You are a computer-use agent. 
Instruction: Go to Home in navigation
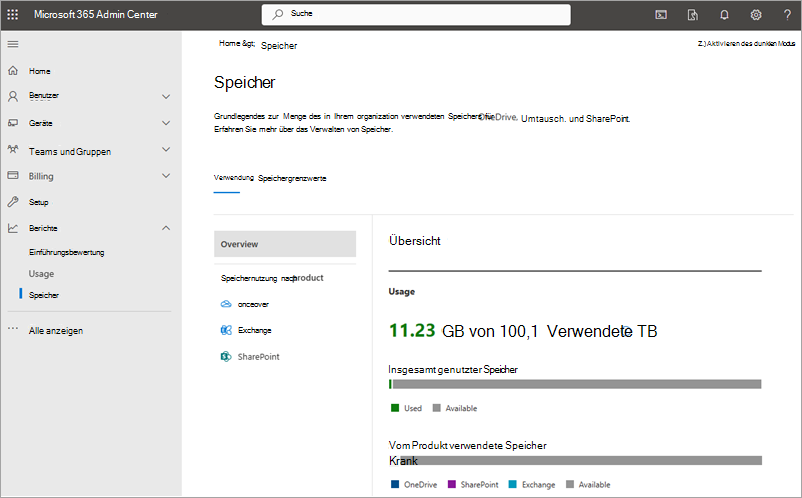[x=39, y=71]
